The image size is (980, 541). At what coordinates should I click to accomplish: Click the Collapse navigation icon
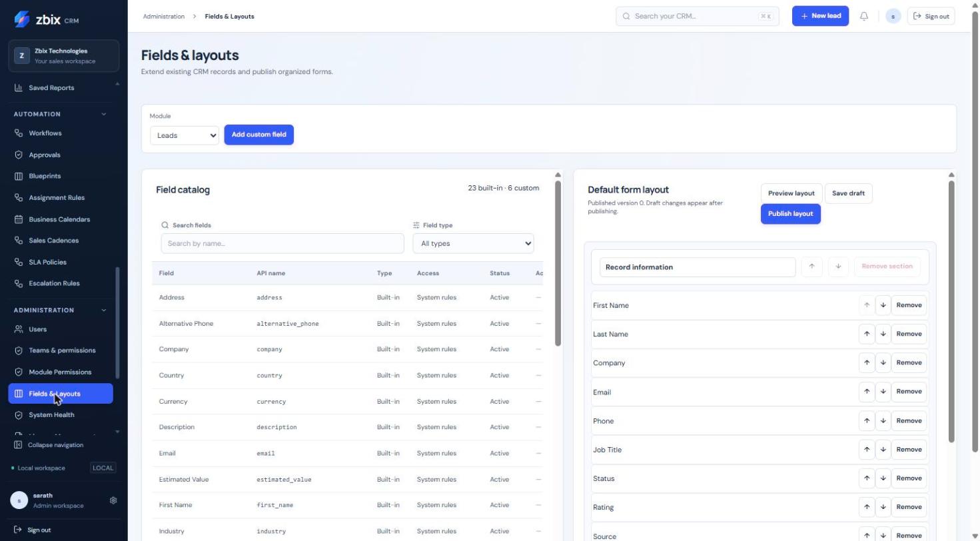click(x=18, y=445)
